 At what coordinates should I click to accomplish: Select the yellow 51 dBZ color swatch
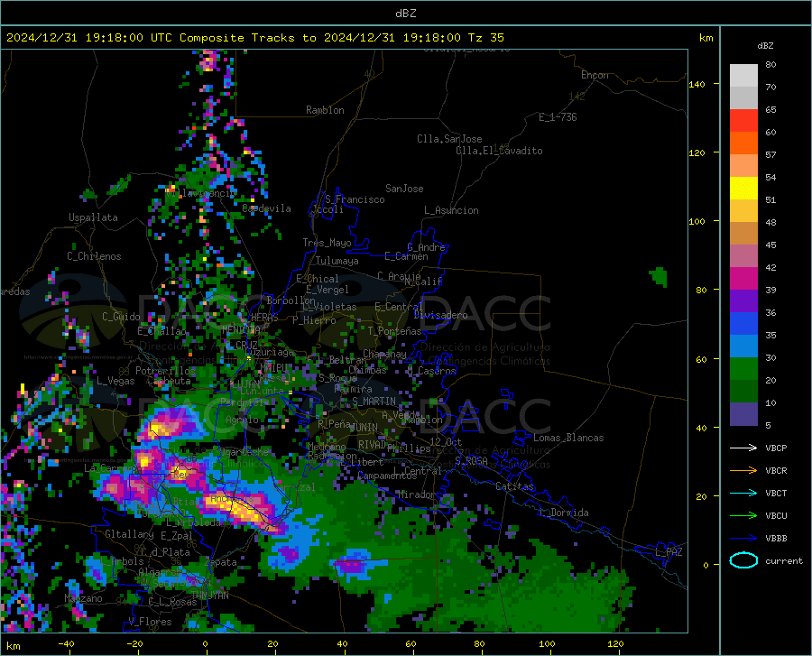click(x=743, y=189)
